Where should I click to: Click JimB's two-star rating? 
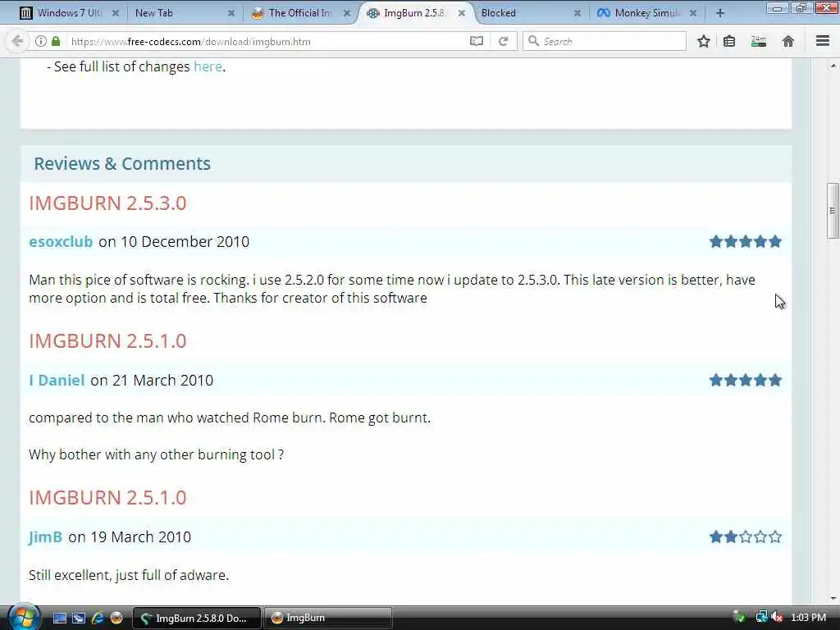tap(745, 536)
